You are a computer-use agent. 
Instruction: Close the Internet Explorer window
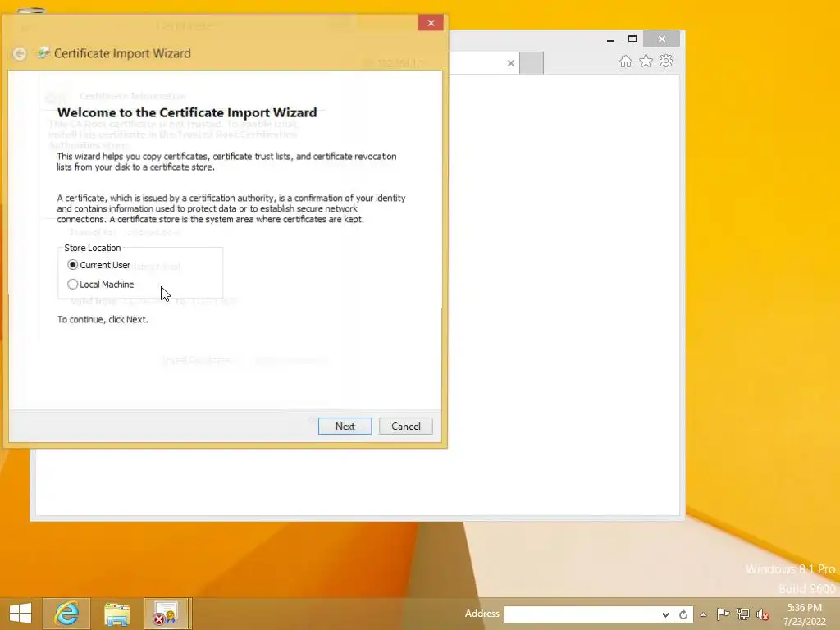pos(662,39)
